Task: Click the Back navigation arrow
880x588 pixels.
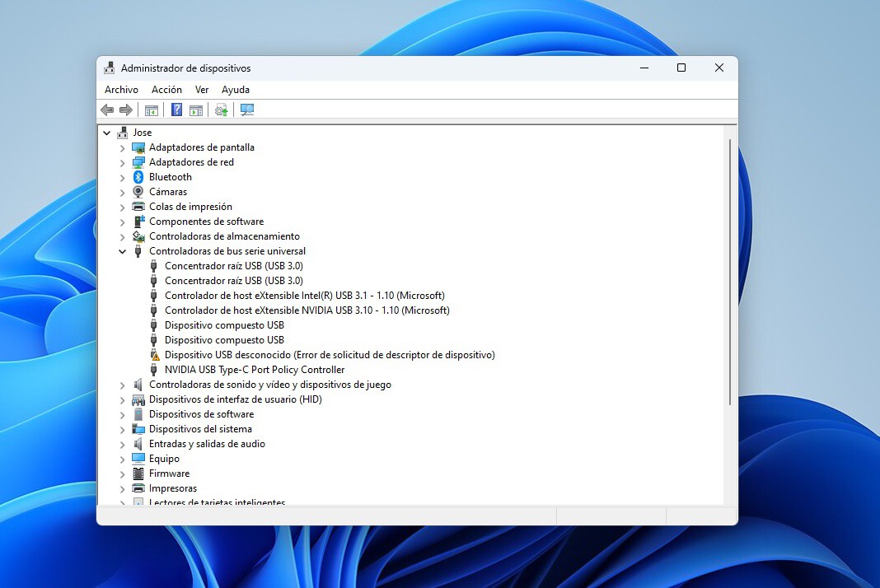Action: point(107,110)
